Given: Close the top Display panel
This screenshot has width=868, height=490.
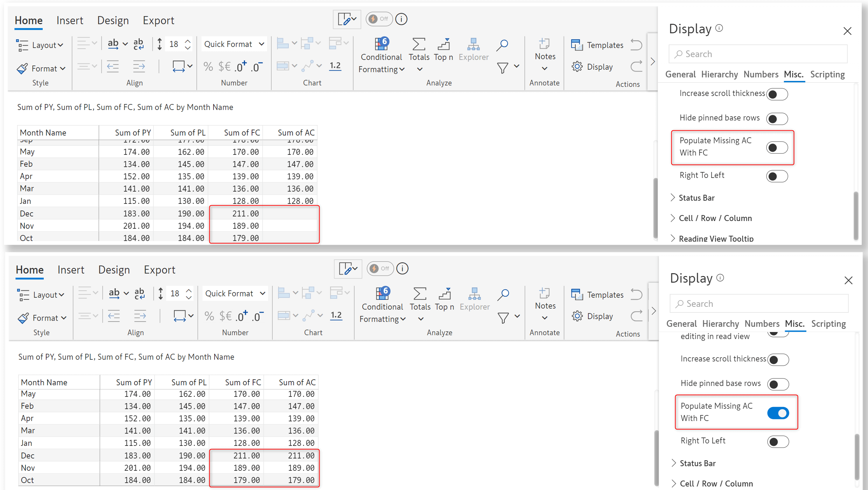Looking at the screenshot, I should pos(847,31).
